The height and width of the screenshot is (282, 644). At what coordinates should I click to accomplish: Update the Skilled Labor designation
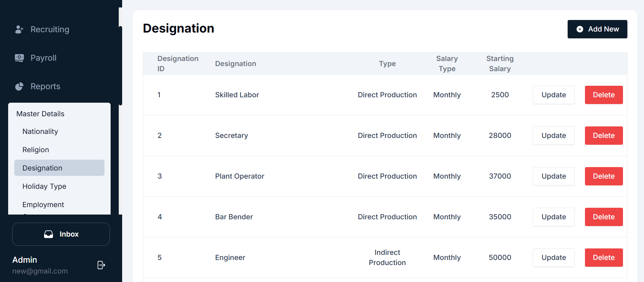[x=554, y=95]
